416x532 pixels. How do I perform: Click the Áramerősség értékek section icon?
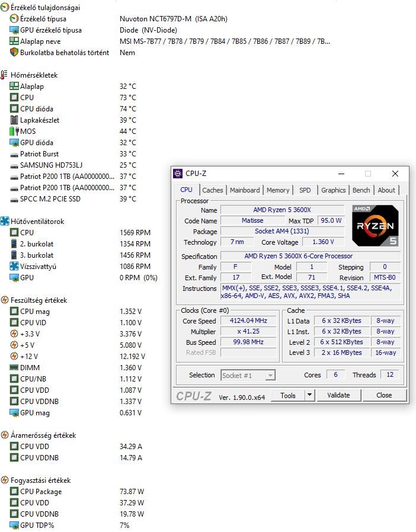[5, 435]
